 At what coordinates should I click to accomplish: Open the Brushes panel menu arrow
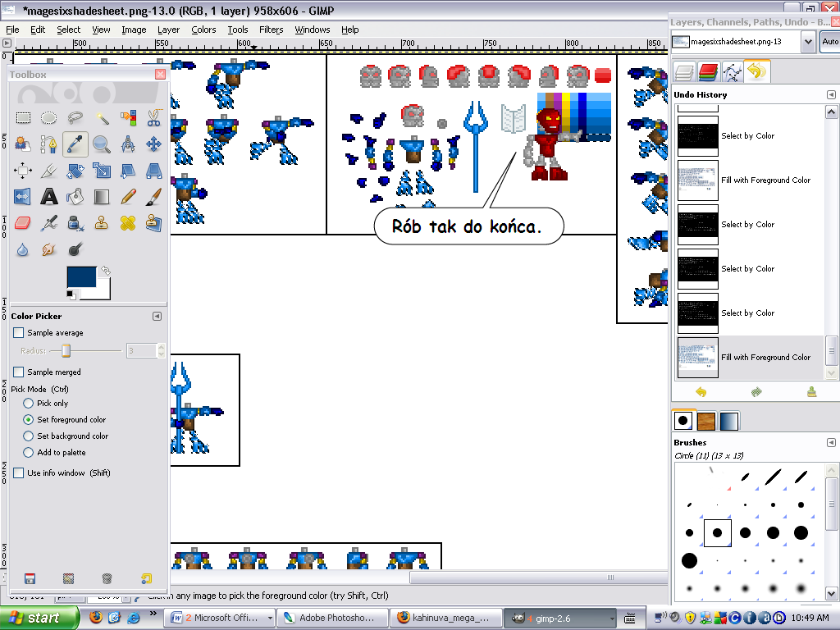click(831, 442)
